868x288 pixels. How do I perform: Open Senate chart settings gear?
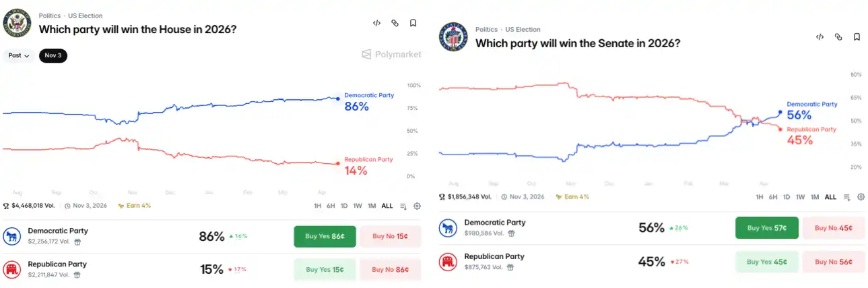861,198
